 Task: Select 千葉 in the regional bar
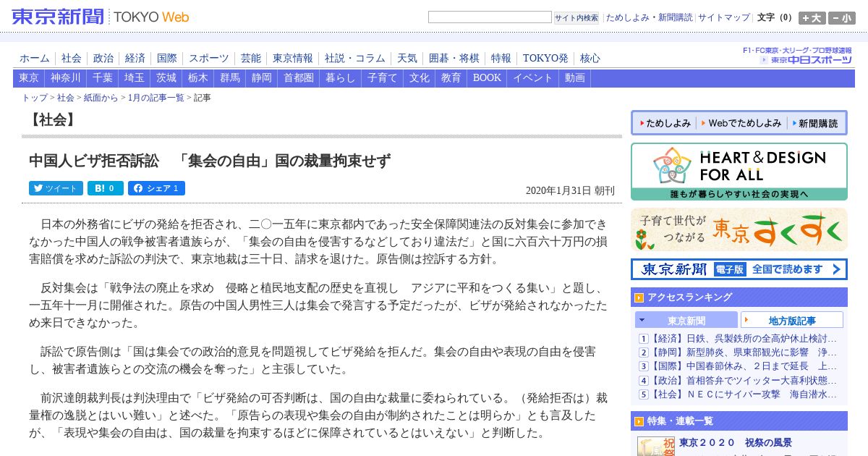[103, 78]
